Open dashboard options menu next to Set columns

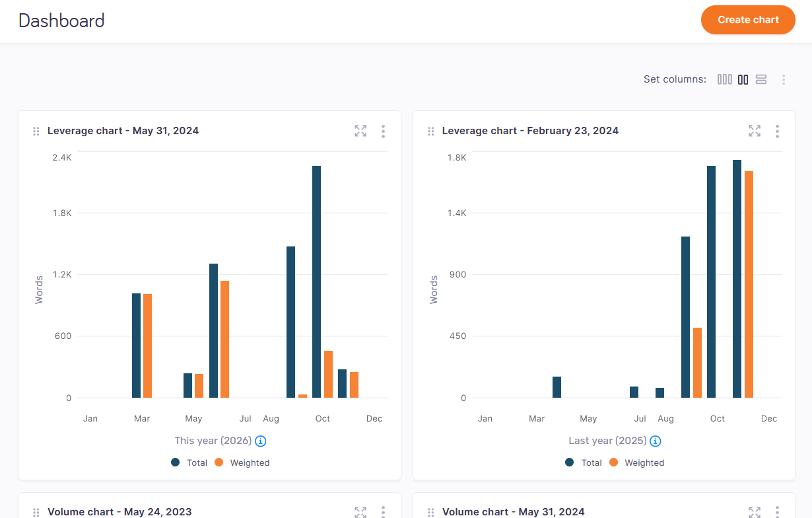(x=784, y=79)
